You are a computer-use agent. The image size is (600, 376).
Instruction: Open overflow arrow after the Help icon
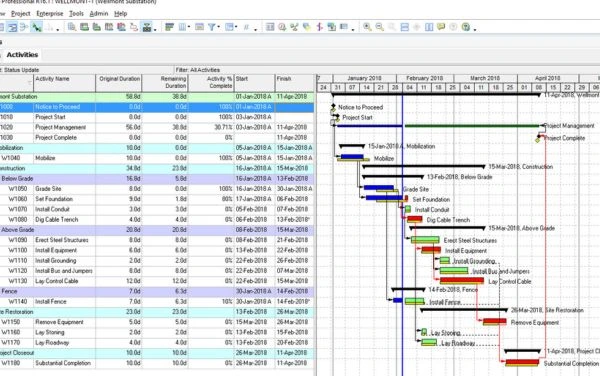coord(475,29)
